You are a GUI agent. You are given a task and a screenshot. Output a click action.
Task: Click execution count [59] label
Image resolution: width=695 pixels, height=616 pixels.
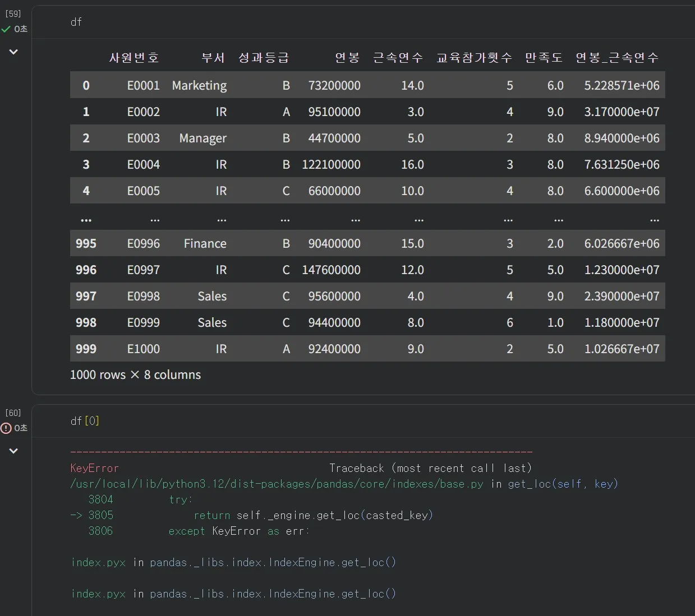point(13,13)
